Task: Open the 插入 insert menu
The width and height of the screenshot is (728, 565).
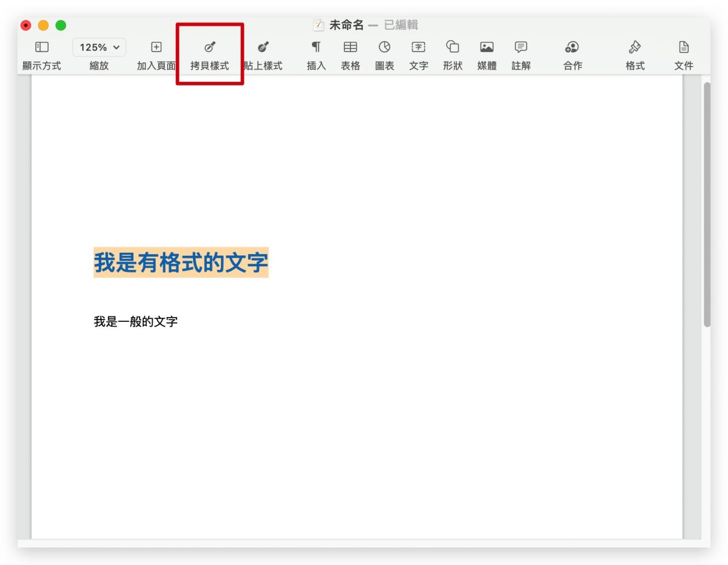Action: tap(316, 55)
